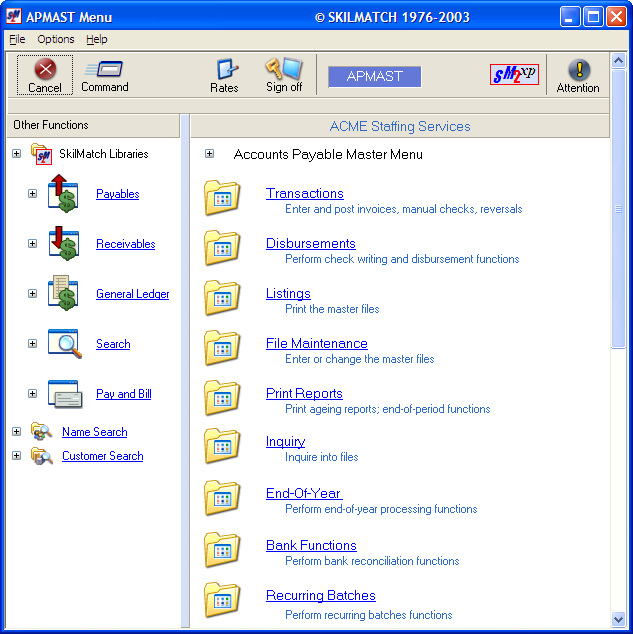Open the Disbursements link
Viewport: 633px width, 634px height.
point(310,243)
